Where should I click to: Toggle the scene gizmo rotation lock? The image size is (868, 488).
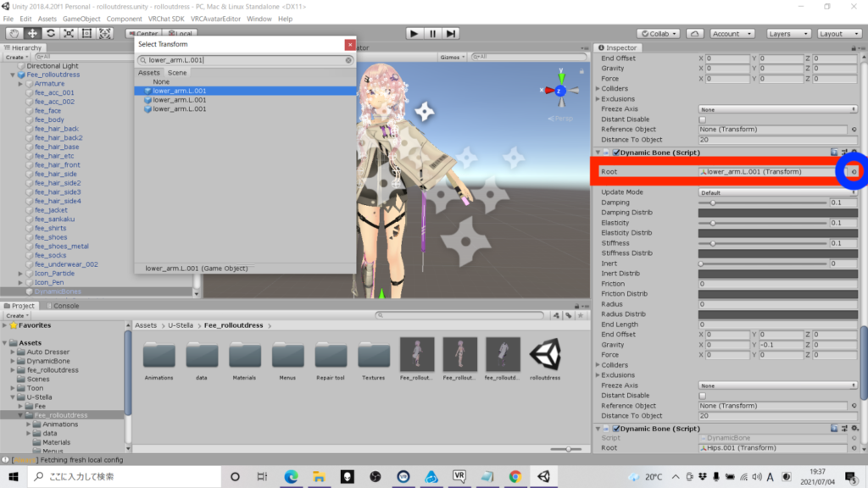[x=581, y=71]
